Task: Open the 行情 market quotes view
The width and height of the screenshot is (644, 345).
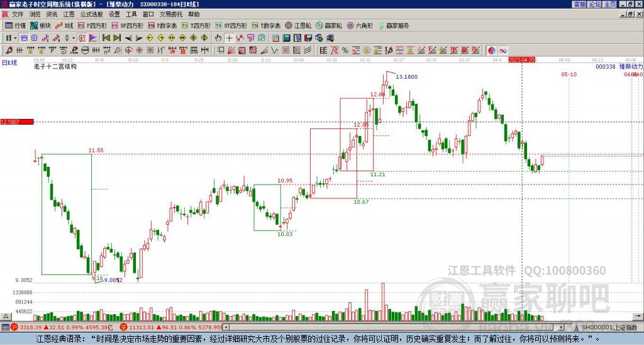Action: (x=15, y=25)
